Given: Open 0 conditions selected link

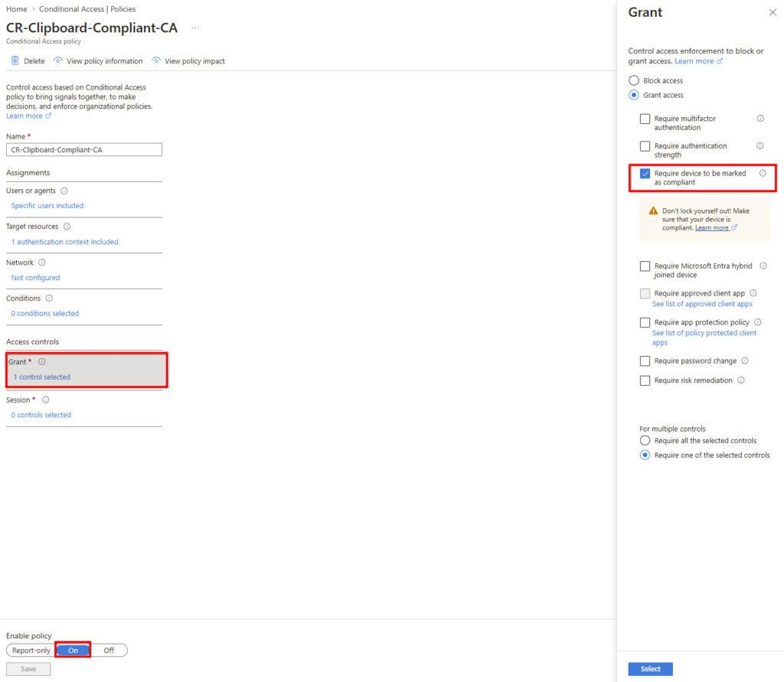Looking at the screenshot, I should pos(44,313).
